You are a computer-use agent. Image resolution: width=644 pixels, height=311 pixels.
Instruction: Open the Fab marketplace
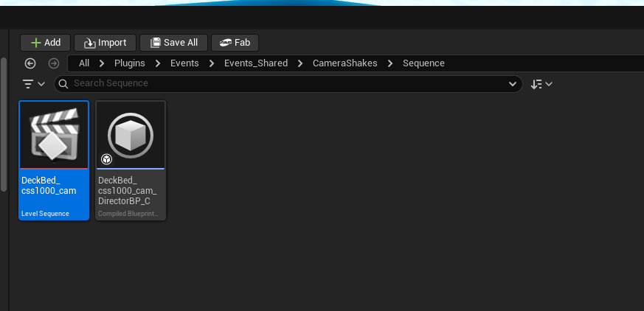[235, 43]
